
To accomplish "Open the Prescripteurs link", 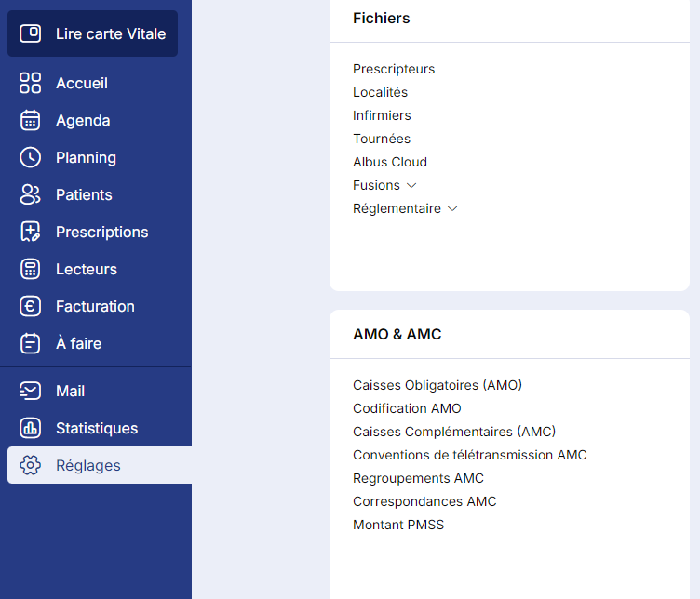I will [x=394, y=69].
